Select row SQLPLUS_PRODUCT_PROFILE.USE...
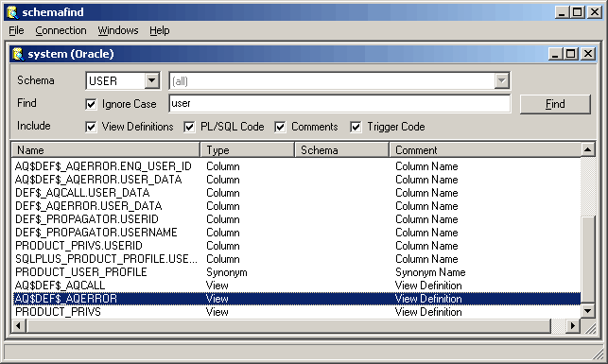 tap(296, 258)
